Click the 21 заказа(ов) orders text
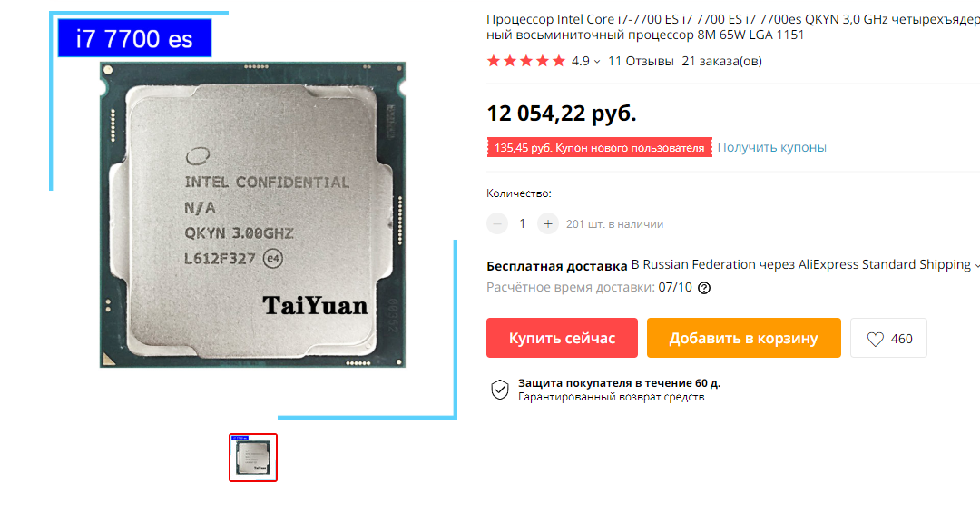Screen dimensions: 980x514 click(x=722, y=61)
